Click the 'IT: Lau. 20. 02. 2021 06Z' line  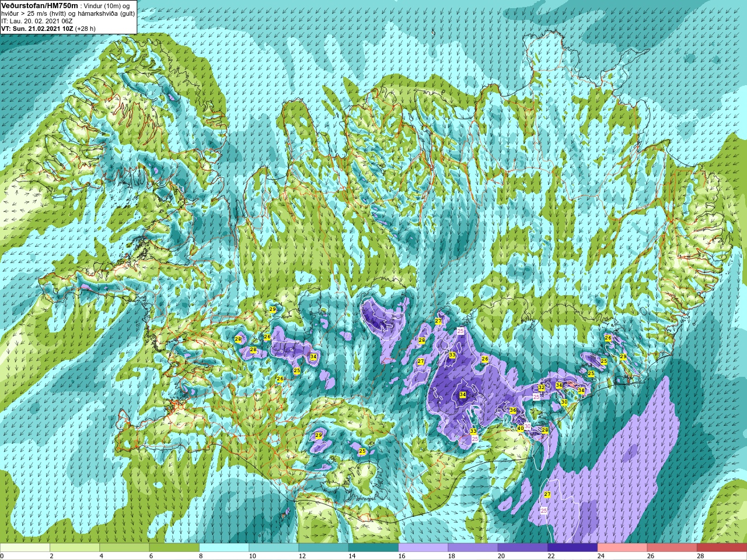coord(37,21)
